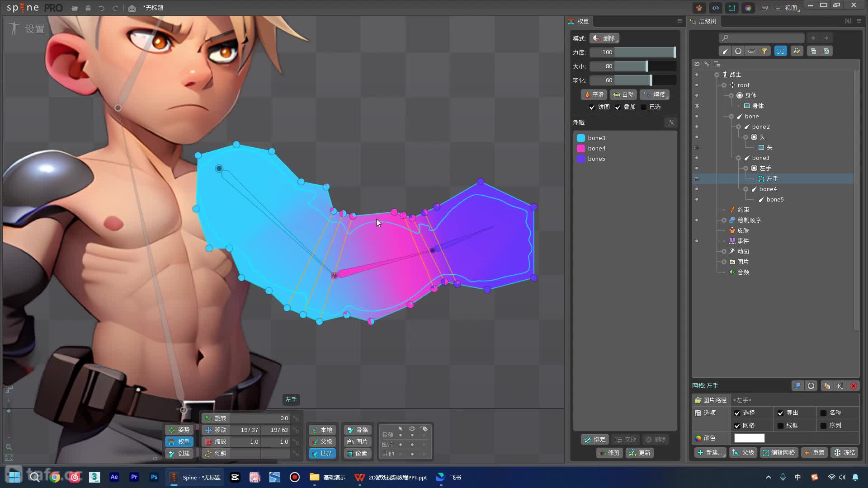Open 权重 panel options menu

(x=679, y=21)
